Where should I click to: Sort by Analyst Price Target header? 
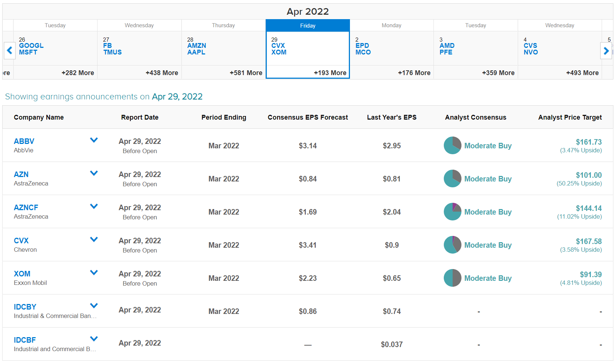(570, 117)
